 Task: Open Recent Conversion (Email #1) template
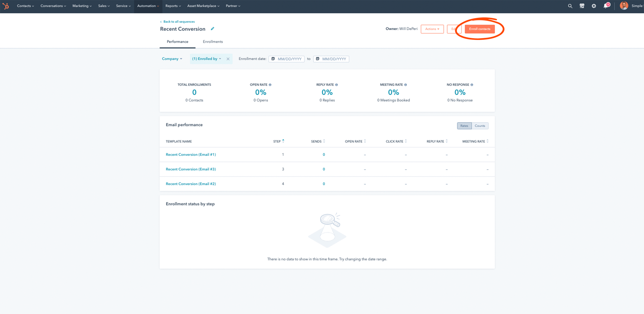[190, 154]
